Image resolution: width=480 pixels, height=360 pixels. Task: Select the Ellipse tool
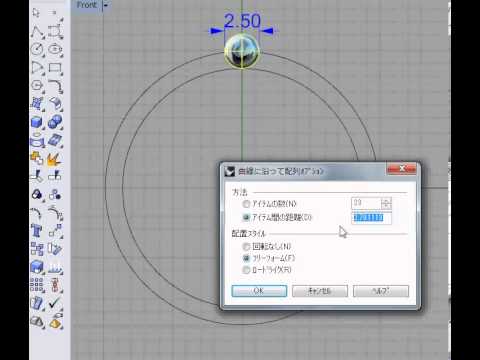[56, 49]
